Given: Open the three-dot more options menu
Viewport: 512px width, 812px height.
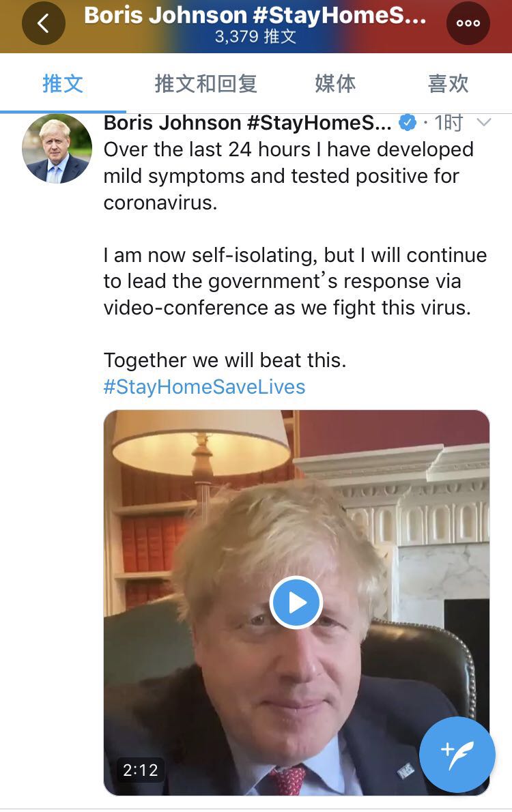Looking at the screenshot, I should coord(468,23).
